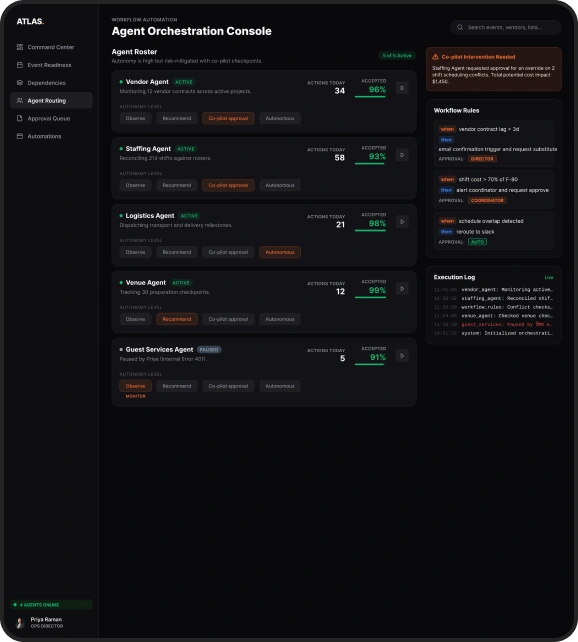Click the Logistics Agent play icon button
578x642 pixels.
(402, 222)
